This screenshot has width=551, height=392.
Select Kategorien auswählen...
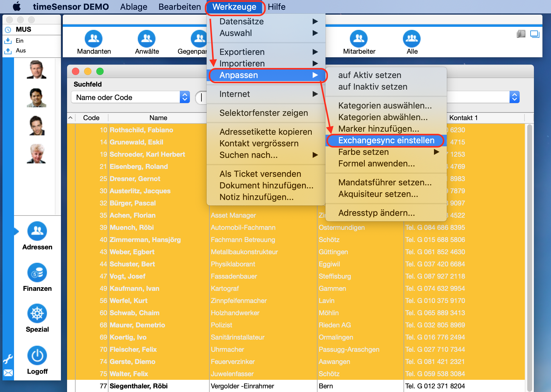386,105
